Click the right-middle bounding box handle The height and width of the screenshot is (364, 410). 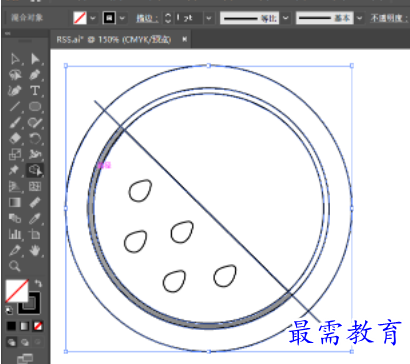(352, 208)
